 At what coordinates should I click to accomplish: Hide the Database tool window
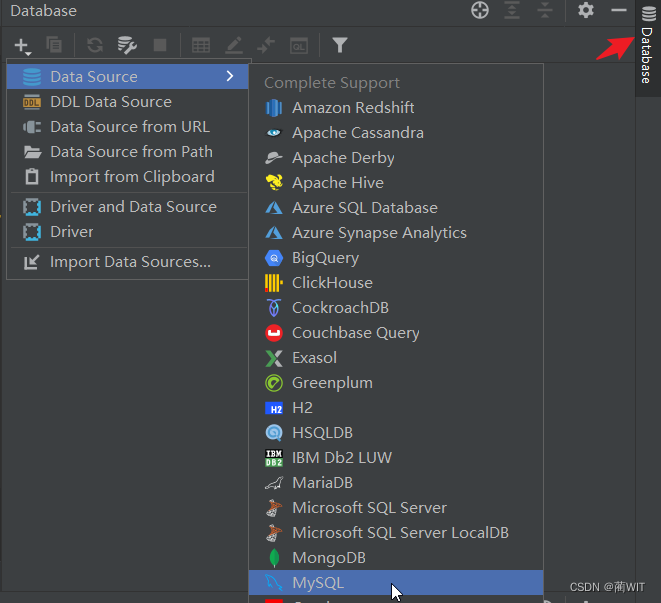click(619, 10)
